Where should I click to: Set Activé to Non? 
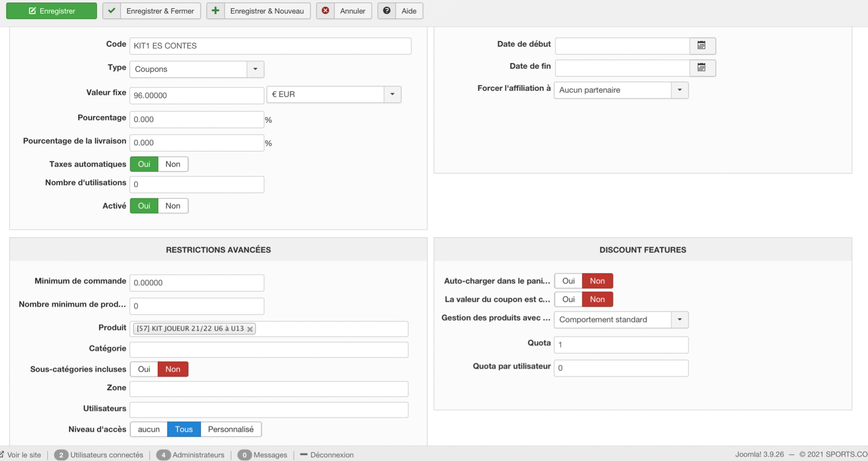(x=173, y=206)
